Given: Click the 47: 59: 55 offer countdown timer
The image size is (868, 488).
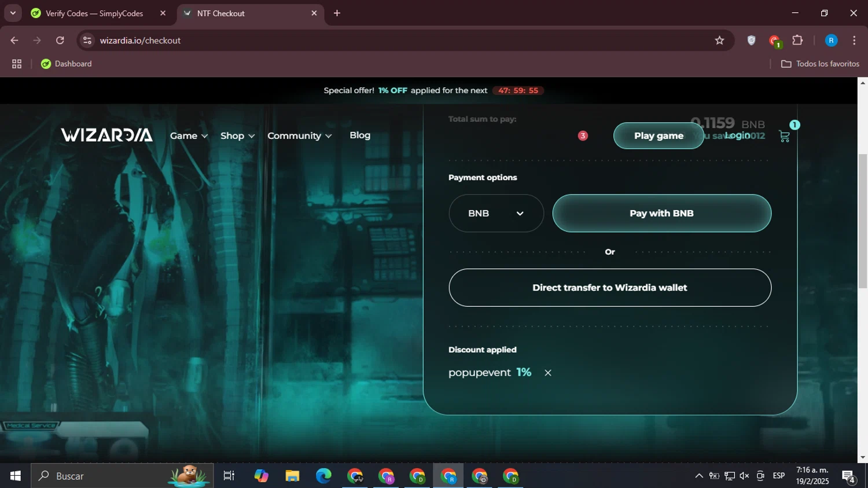Looking at the screenshot, I should 518,91.
